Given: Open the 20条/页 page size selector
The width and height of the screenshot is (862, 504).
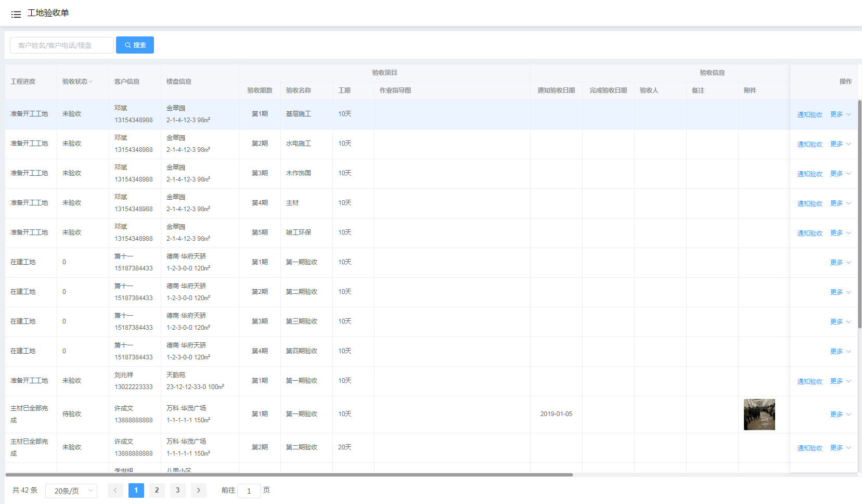Looking at the screenshot, I should tap(71, 491).
